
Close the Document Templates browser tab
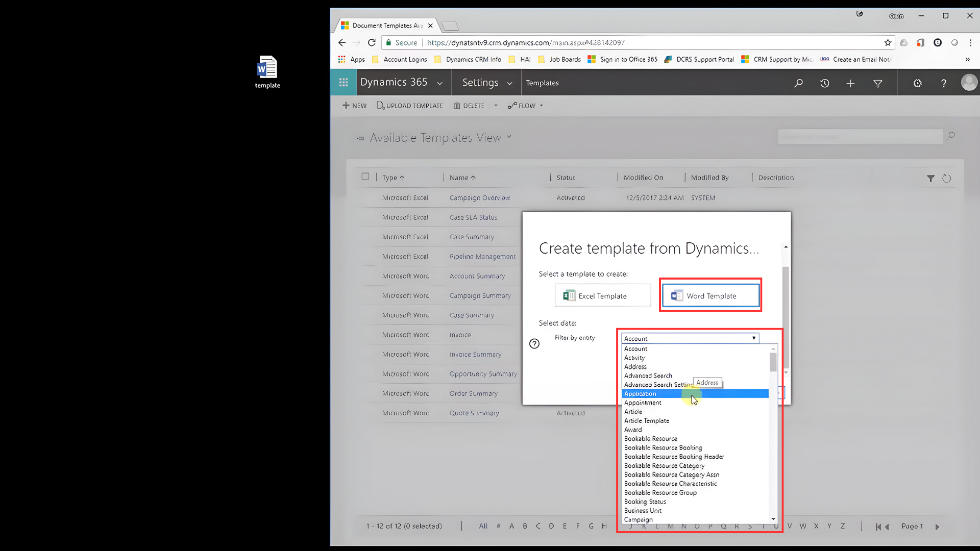click(430, 26)
